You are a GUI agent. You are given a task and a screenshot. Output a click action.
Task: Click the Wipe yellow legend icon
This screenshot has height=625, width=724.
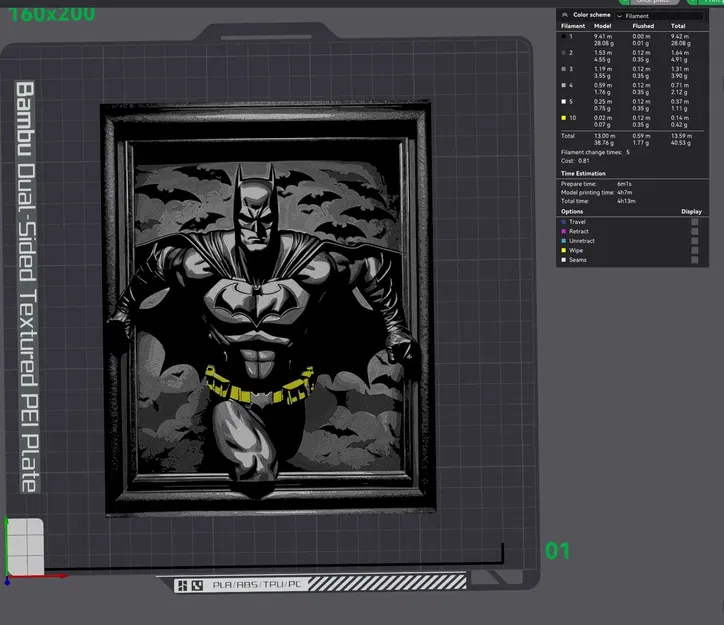point(564,250)
